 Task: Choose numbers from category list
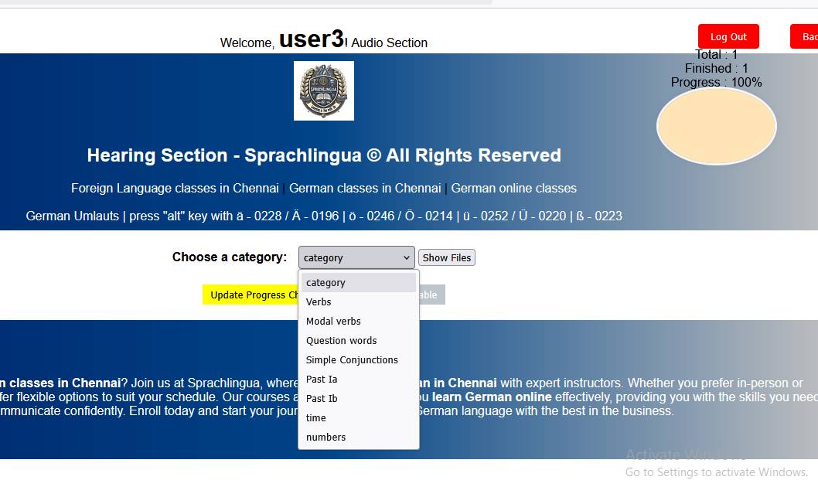(x=359, y=437)
